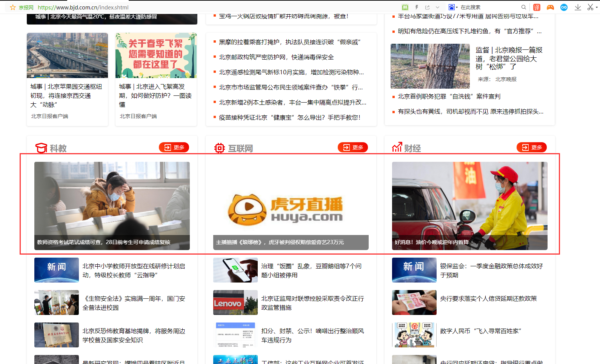Open 北京遥感检测尾气新标 headline
The width and height of the screenshot is (600, 364).
[x=291, y=72]
